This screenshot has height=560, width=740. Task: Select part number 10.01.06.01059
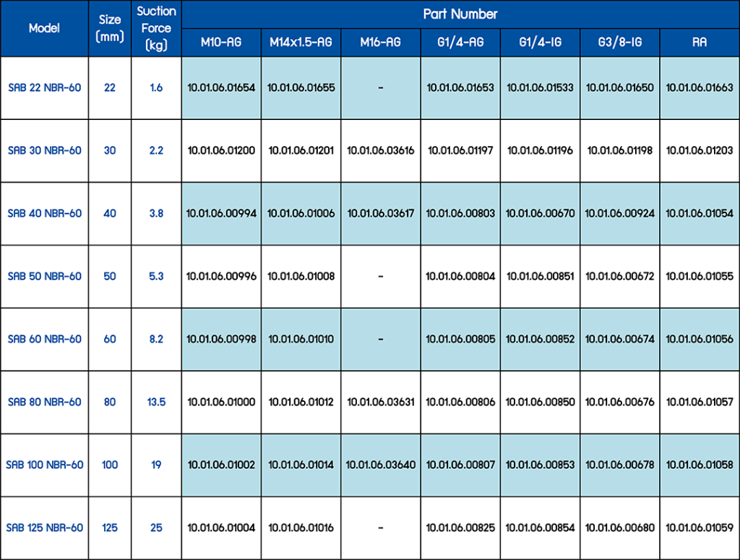point(700,527)
